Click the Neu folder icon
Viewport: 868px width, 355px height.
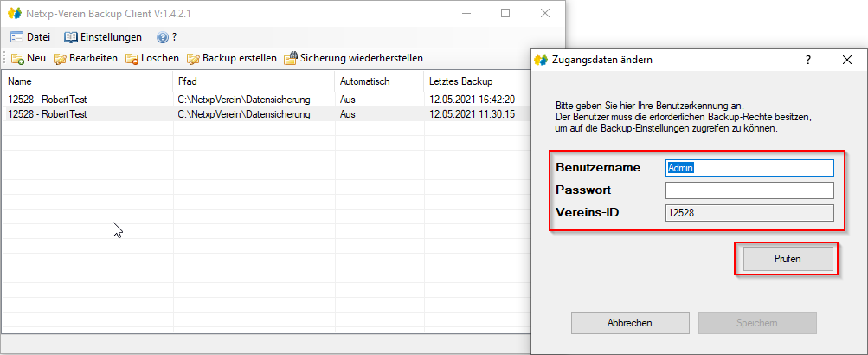[17, 58]
